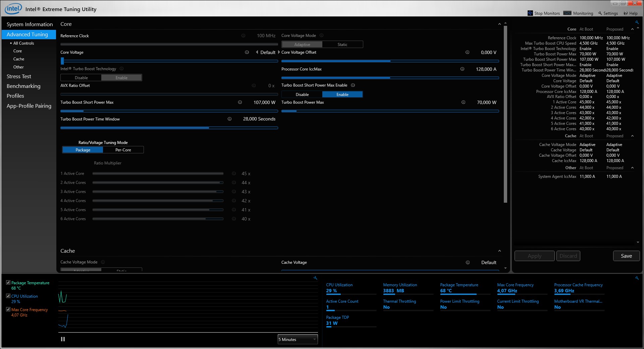This screenshot has width=644, height=349.
Task: Collapse the Cache section chevron
Action: click(x=499, y=251)
